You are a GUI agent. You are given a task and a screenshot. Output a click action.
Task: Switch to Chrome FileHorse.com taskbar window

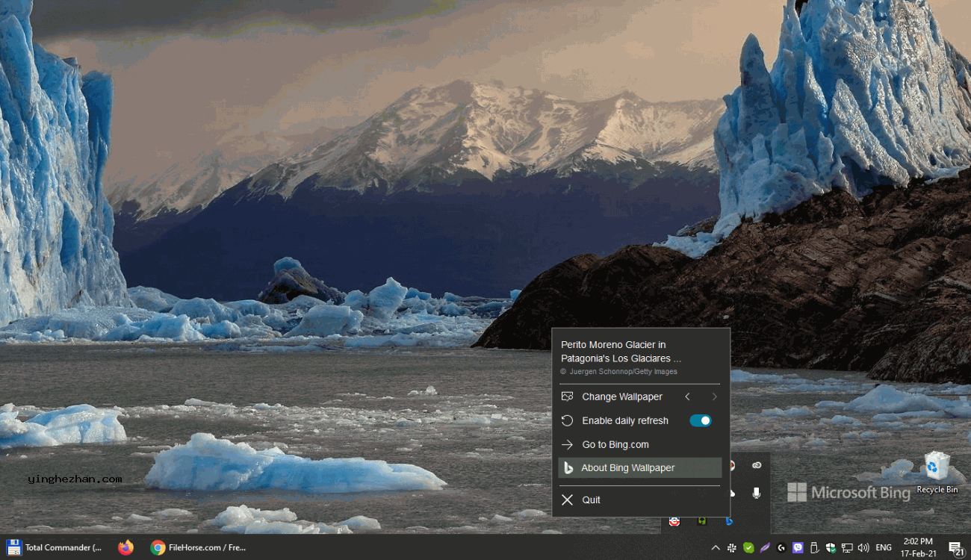tap(198, 547)
